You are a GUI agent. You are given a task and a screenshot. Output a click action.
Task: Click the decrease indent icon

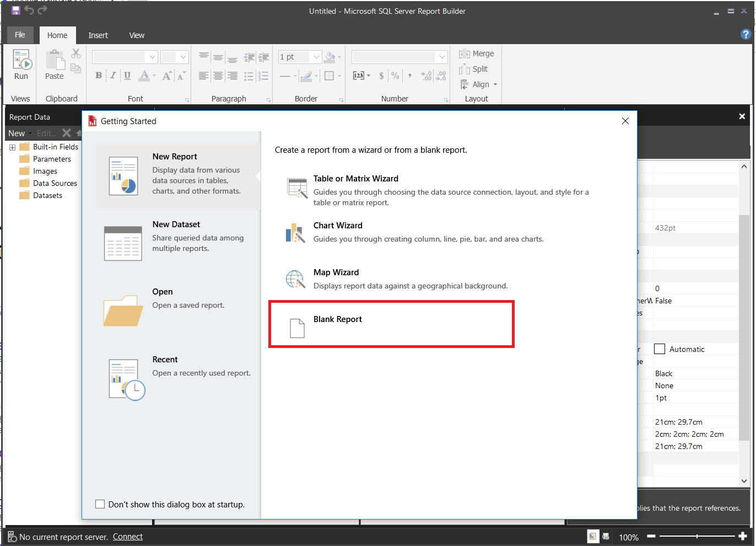[250, 57]
